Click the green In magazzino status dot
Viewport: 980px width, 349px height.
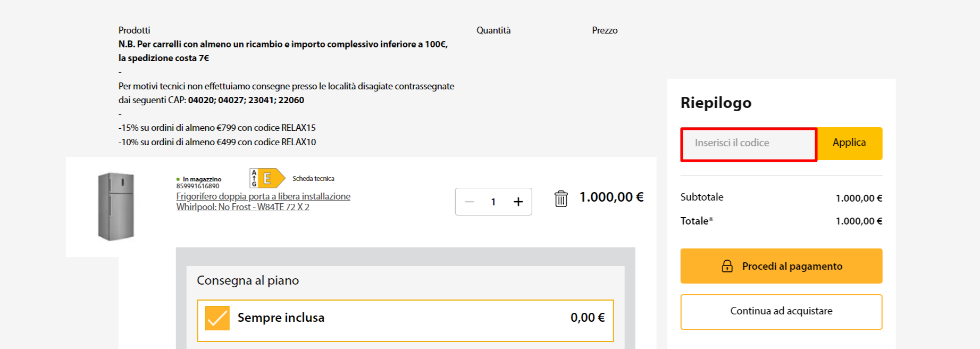point(178,179)
